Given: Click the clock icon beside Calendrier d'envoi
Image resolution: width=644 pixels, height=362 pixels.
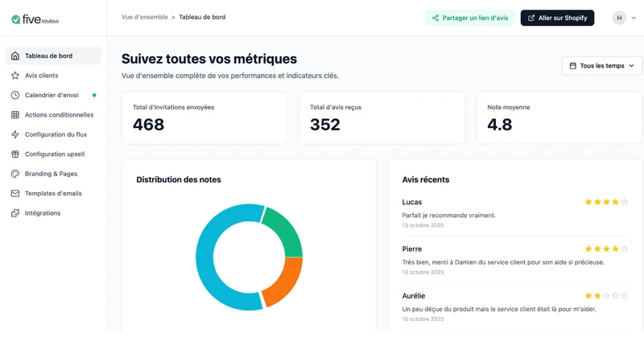Looking at the screenshot, I should 15,95.
